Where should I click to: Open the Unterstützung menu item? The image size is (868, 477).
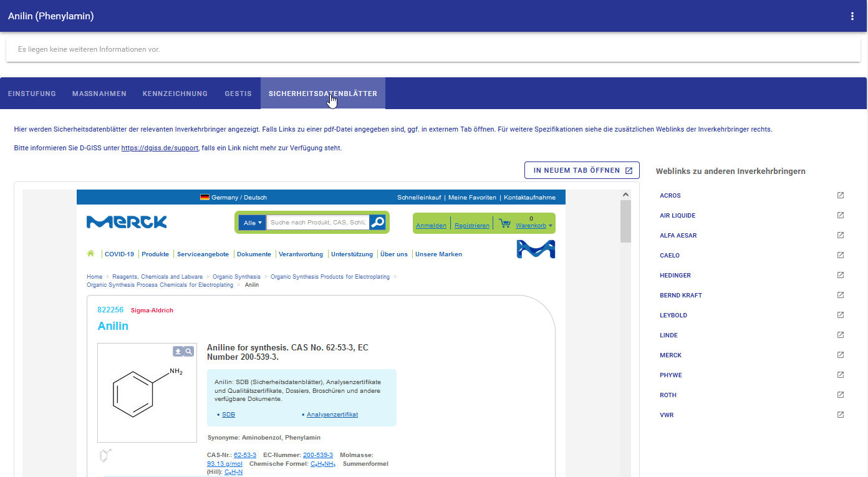tap(352, 254)
